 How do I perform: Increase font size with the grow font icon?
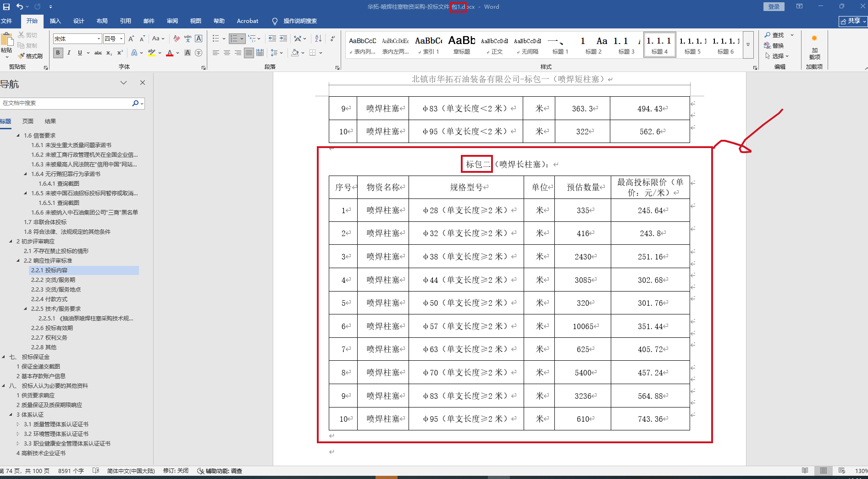132,39
